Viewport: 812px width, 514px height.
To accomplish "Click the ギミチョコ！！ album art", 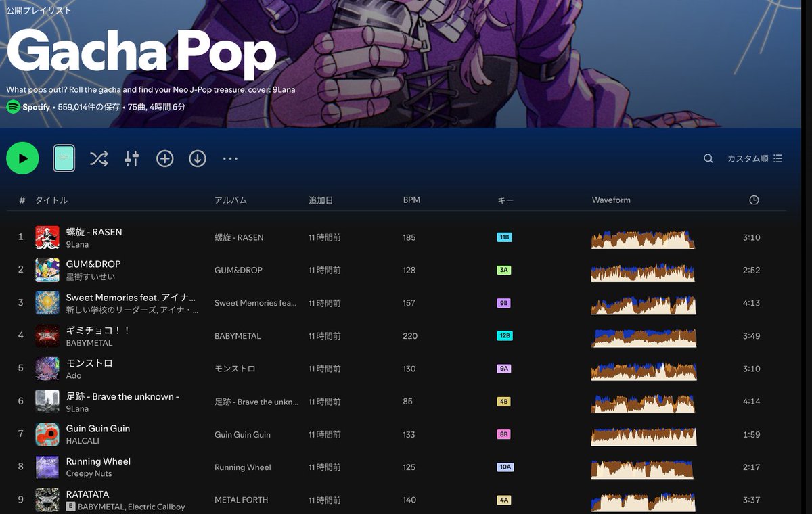I will [47, 335].
